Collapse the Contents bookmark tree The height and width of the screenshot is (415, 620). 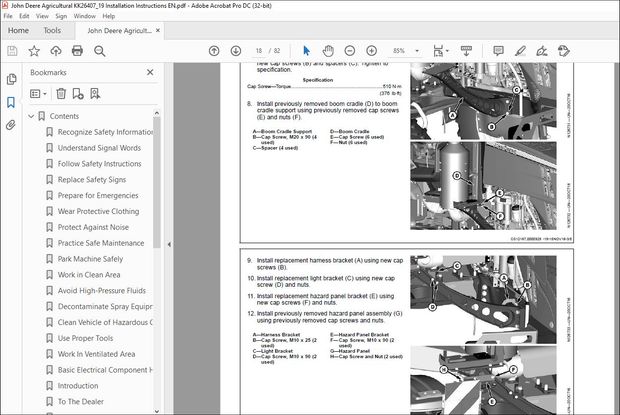click(x=31, y=116)
